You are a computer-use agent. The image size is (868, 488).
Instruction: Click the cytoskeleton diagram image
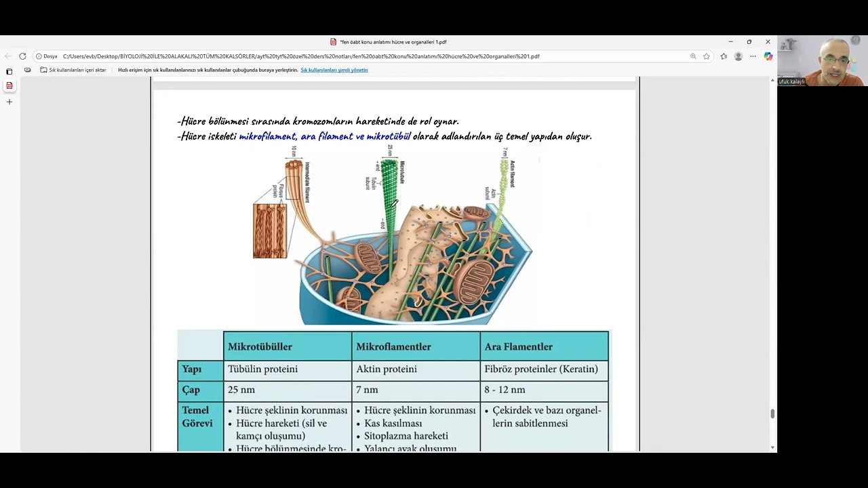click(x=393, y=235)
